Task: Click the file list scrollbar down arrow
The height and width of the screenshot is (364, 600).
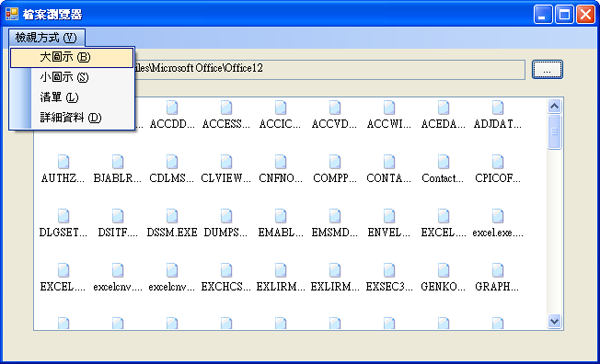Action: click(x=554, y=321)
